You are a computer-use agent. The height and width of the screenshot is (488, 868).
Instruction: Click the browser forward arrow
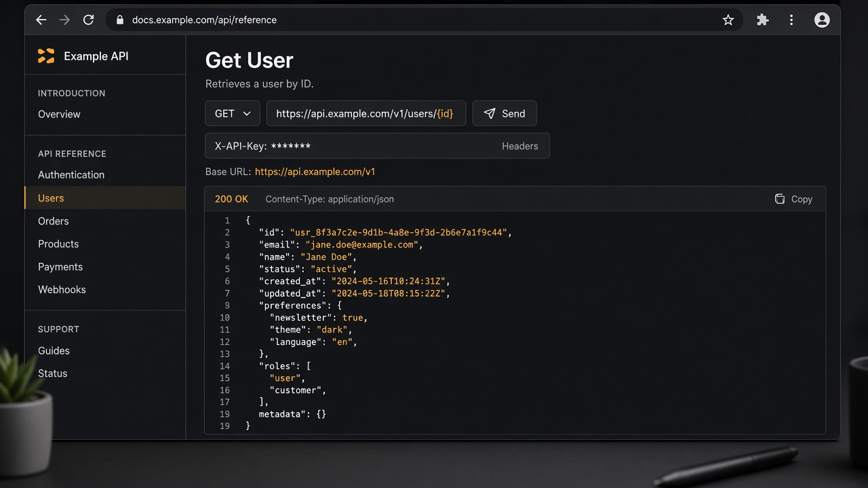pos(64,20)
